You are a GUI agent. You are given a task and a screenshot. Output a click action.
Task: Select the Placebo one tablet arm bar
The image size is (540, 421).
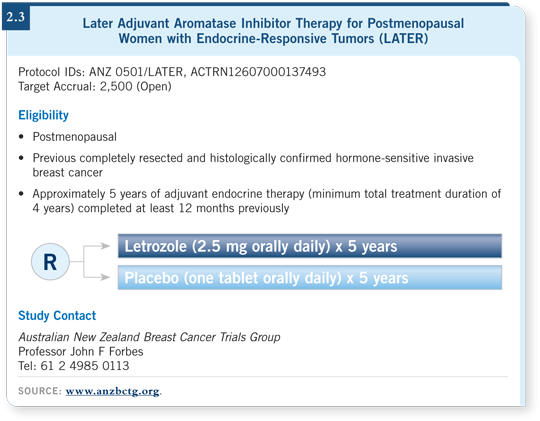(x=310, y=277)
